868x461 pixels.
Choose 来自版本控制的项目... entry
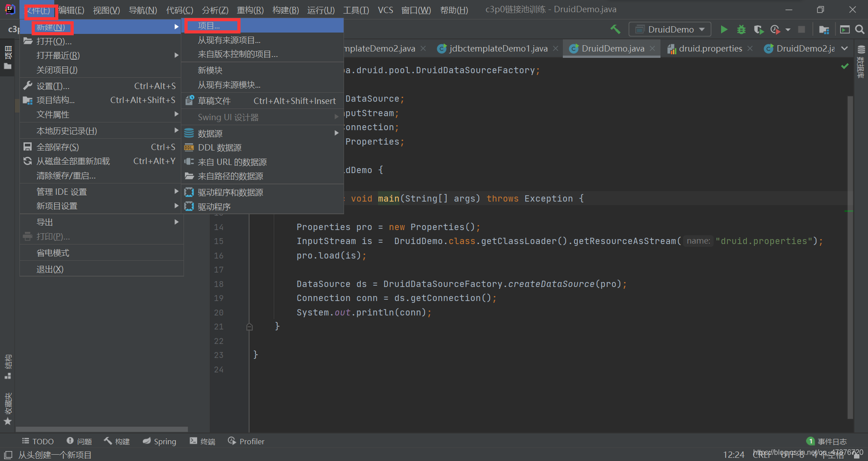262,54
